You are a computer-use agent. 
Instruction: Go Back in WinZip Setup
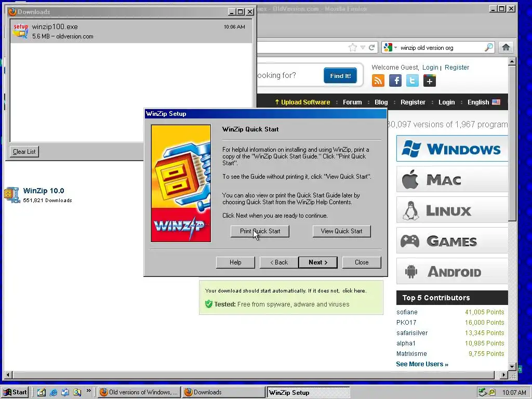click(279, 262)
